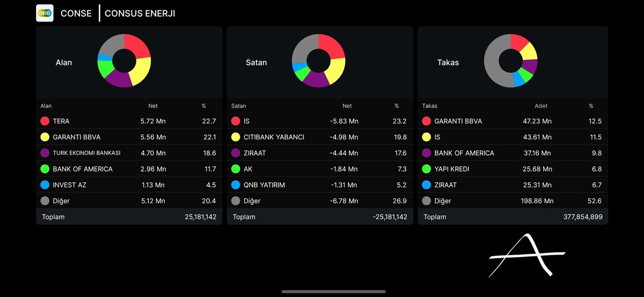This screenshot has width=644, height=297.
Task: Select the red swatch beside IS in Satan
Action: coord(236,121)
